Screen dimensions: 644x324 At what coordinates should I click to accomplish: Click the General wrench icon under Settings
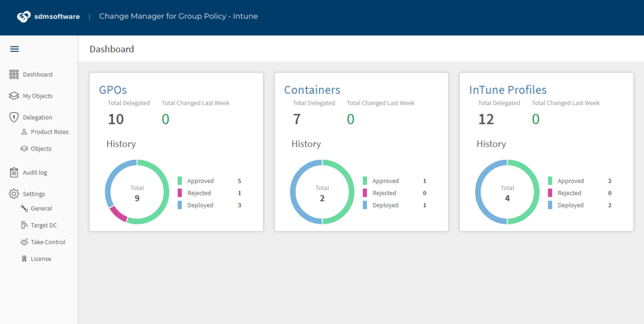click(x=25, y=208)
